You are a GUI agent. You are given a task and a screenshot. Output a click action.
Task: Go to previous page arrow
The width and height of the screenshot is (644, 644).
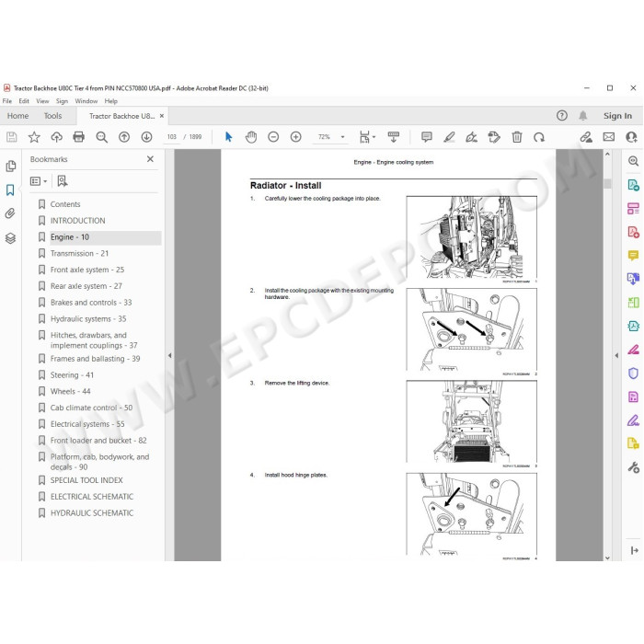pos(124,137)
